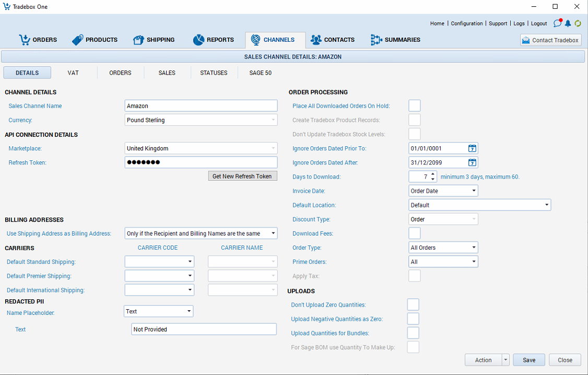This screenshot has width=588, height=375.
Task: Open notifications bell icon
Action: (568, 24)
